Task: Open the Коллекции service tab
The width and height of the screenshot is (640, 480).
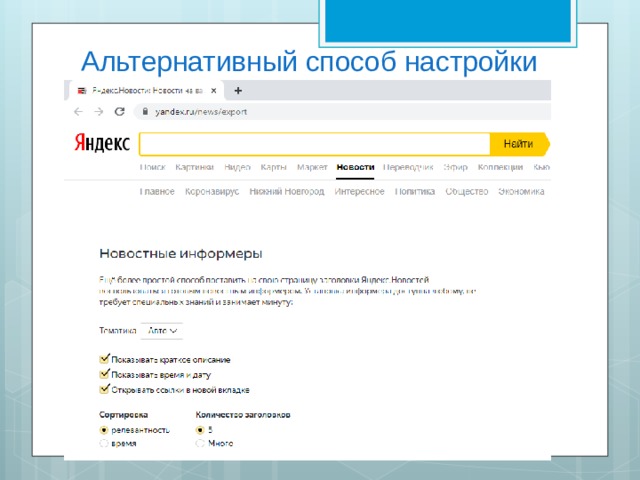Action: click(x=500, y=167)
